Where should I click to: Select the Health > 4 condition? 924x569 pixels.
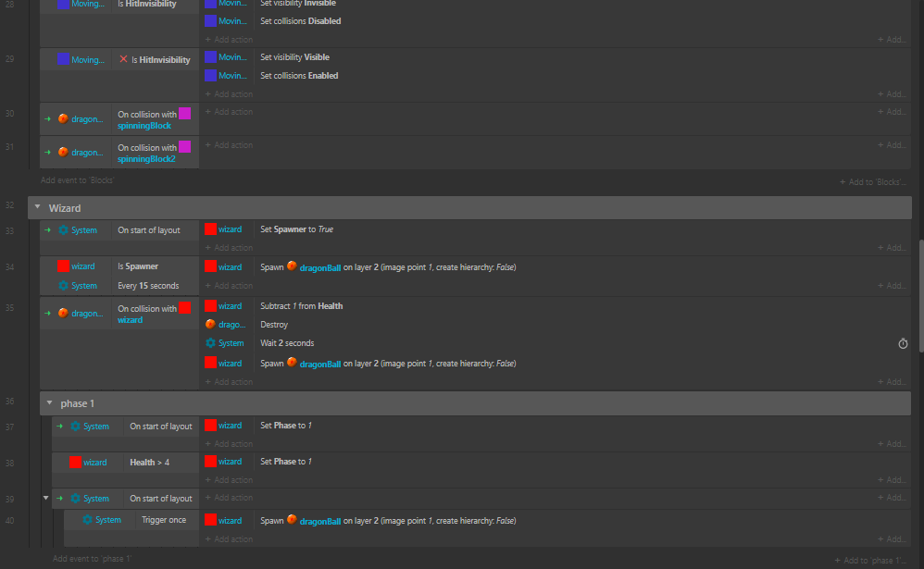pos(149,462)
